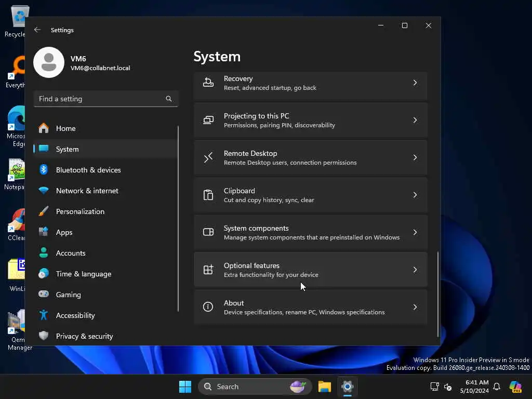Click the back arrow in Settings header
This screenshot has width=532, height=399.
[x=37, y=30]
